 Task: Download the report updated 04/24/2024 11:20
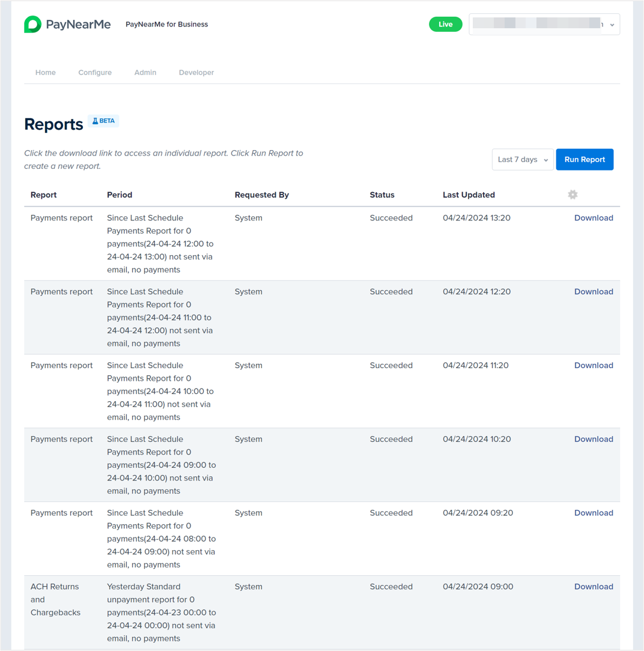(x=594, y=365)
